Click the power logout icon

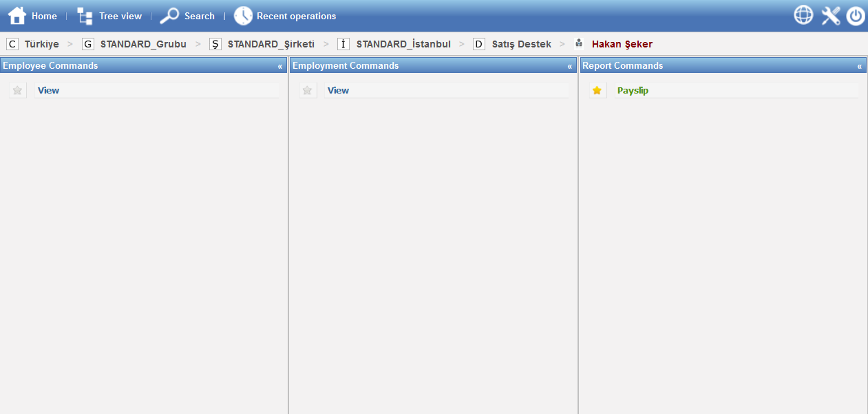tap(856, 16)
